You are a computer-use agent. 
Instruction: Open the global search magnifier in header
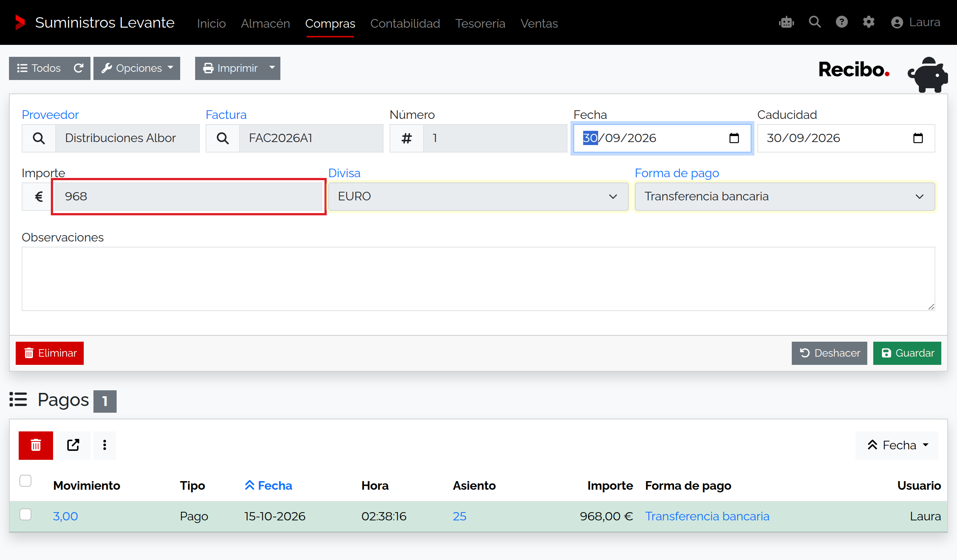815,22
